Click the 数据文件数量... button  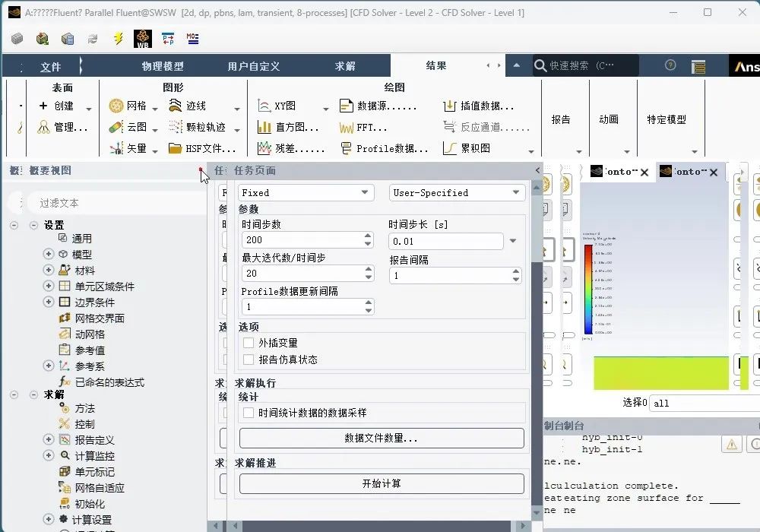click(381, 439)
